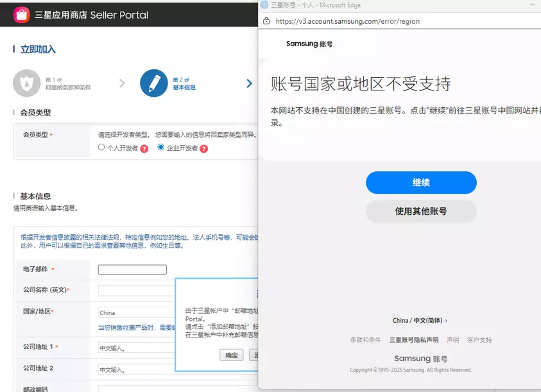Screen dimensions: 541x392
Task: Click the gray chevron after step 1
Action: click(x=122, y=83)
